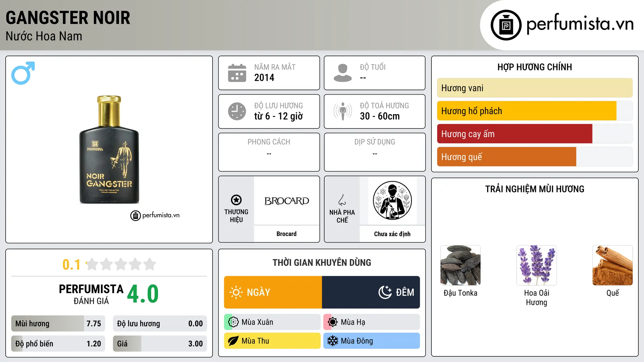Image resolution: width=644 pixels, height=362 pixels.
Task: Click the Thời Gian Khuyên Dùng heading
Action: point(322,262)
